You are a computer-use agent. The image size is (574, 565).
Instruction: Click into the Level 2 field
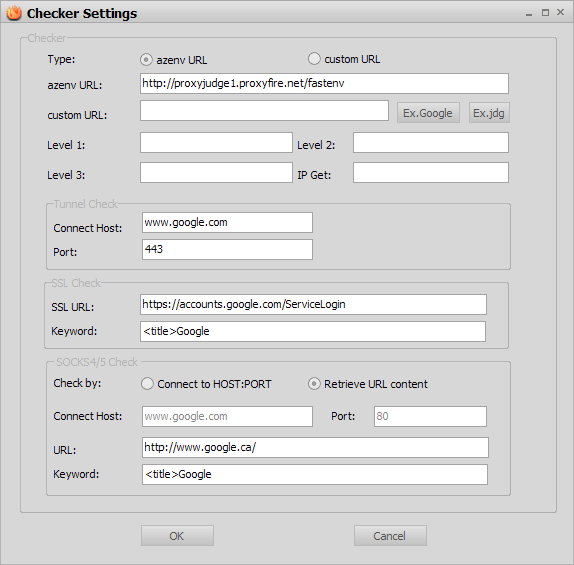431,142
